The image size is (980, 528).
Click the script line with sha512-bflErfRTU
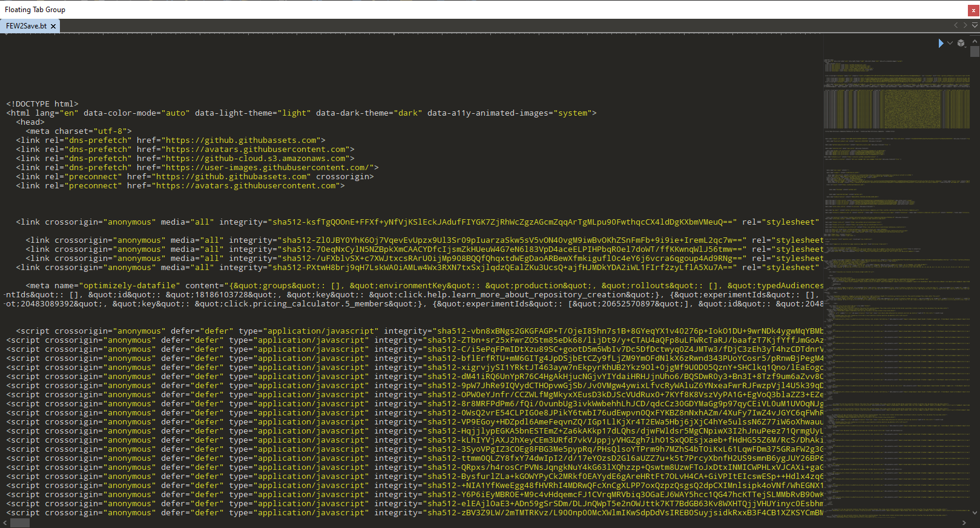[415, 358]
